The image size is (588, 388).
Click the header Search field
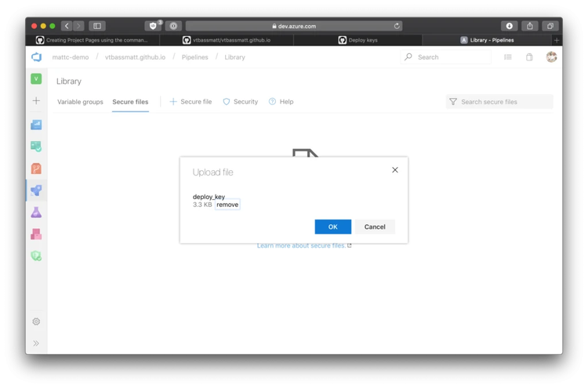click(446, 57)
